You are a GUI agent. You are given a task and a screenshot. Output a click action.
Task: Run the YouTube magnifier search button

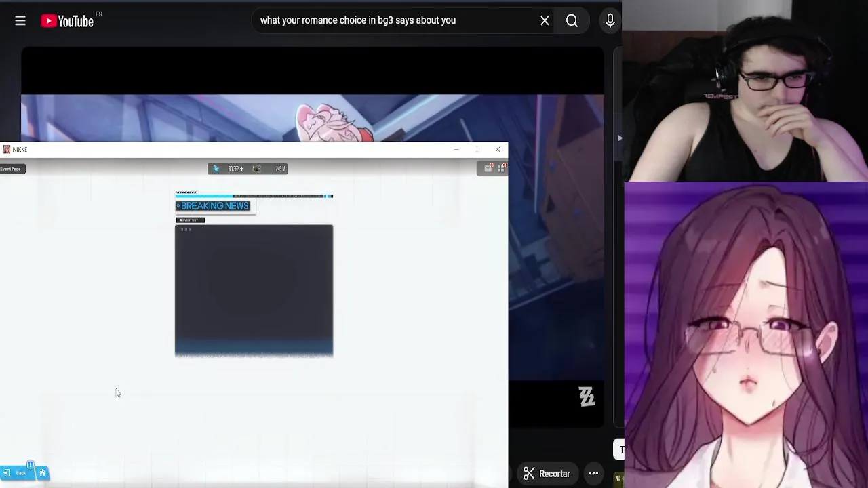[572, 21]
